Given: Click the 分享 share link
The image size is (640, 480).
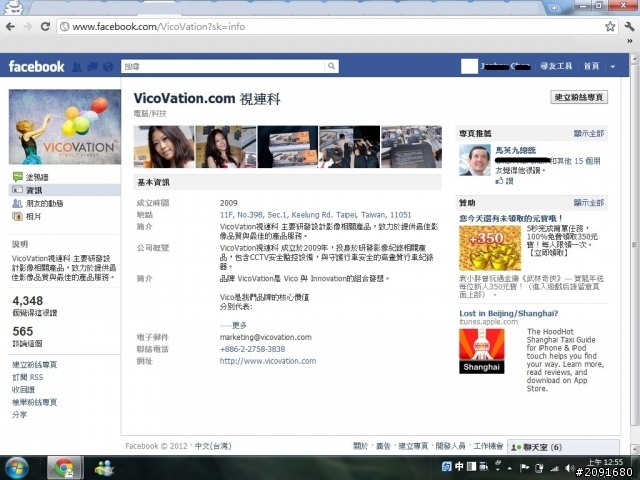Looking at the screenshot, I should [20, 415].
